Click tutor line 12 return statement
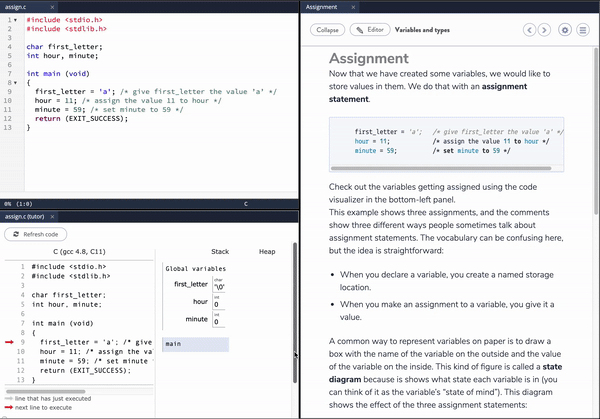The image size is (600, 419). [85, 370]
